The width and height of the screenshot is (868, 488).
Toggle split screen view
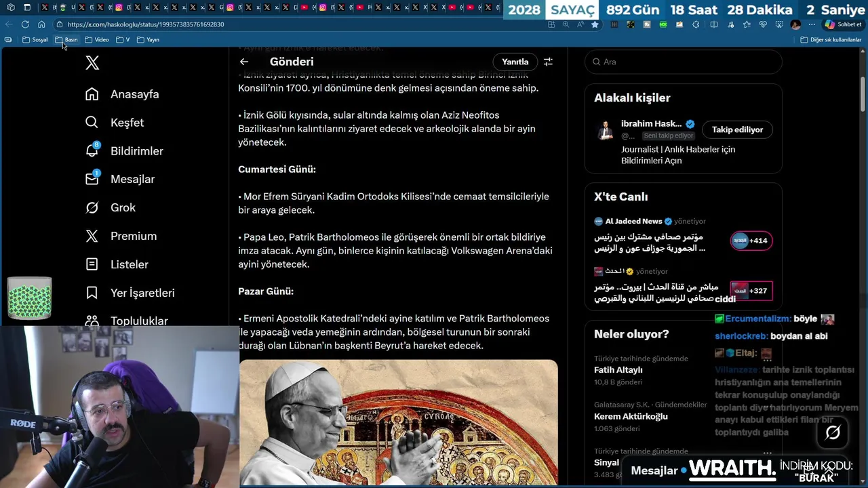coord(713,24)
